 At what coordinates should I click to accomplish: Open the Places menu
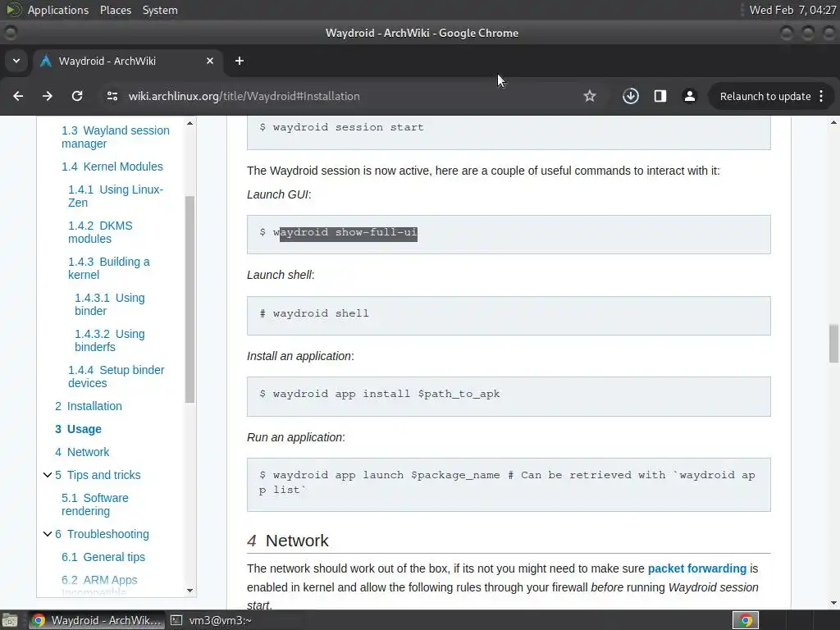pos(115,10)
